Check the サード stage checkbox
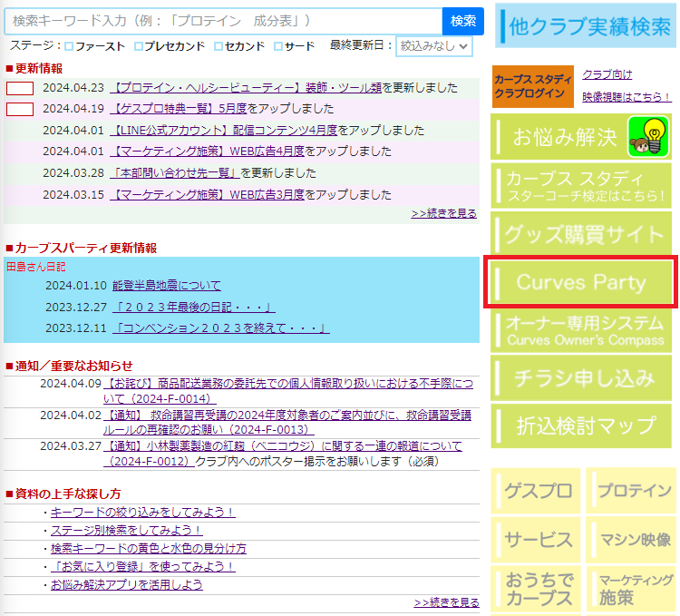680x616 pixels. pos(278,46)
